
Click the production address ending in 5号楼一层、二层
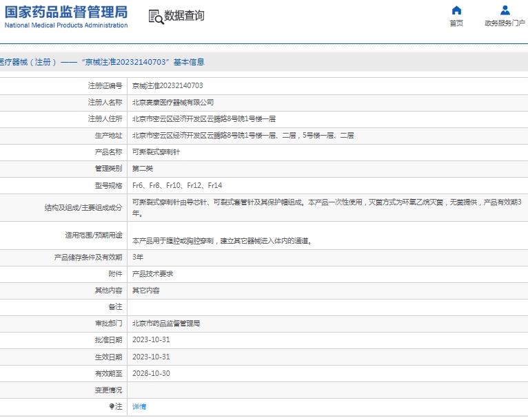[243, 135]
